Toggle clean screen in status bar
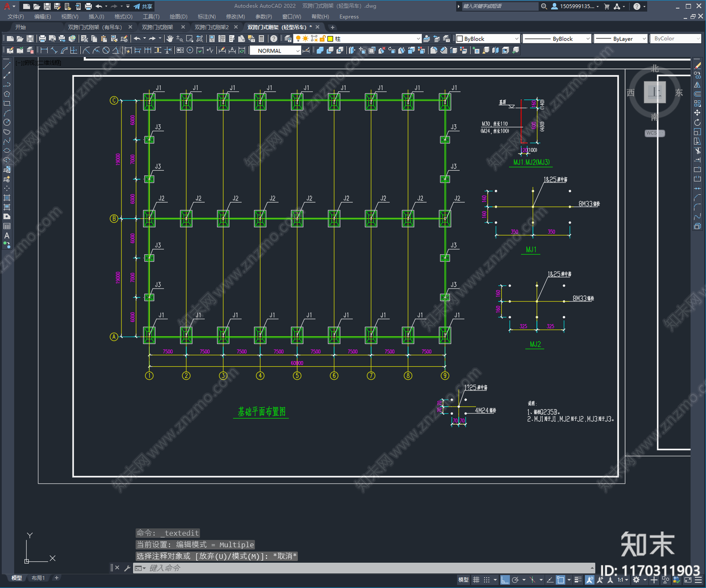706x588 pixels. coord(688,580)
